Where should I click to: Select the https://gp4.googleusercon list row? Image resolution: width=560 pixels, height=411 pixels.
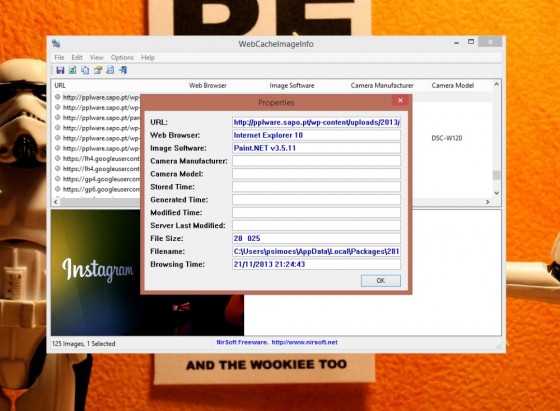point(97,179)
